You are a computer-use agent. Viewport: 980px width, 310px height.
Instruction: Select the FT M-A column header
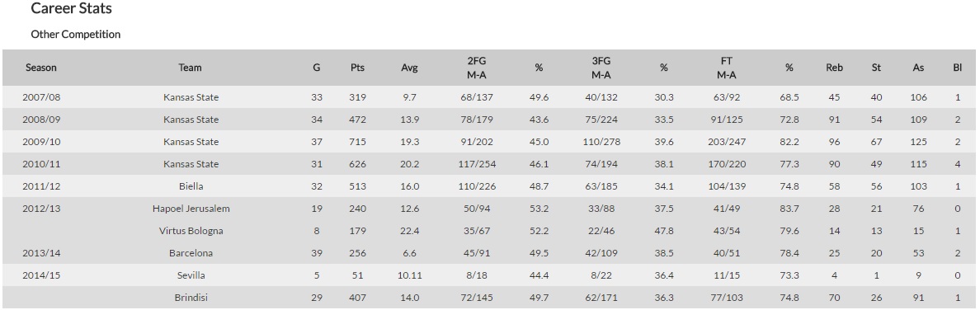(726, 68)
